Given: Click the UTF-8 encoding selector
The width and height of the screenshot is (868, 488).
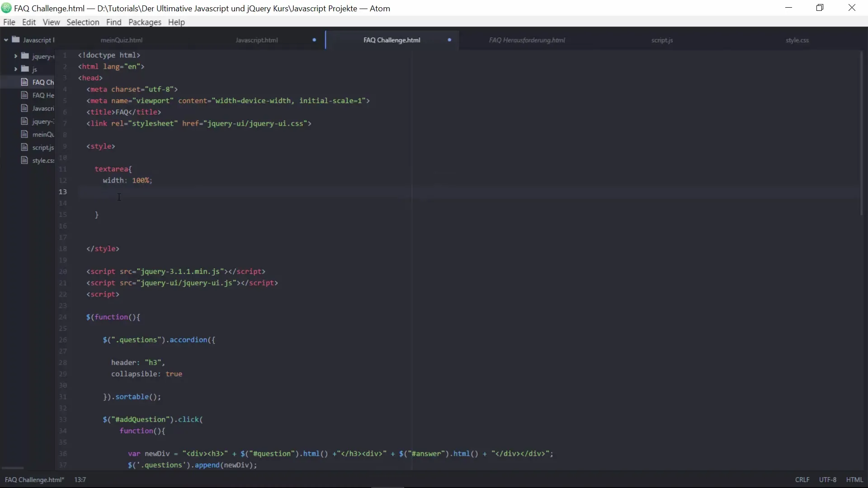Looking at the screenshot, I should tap(828, 480).
